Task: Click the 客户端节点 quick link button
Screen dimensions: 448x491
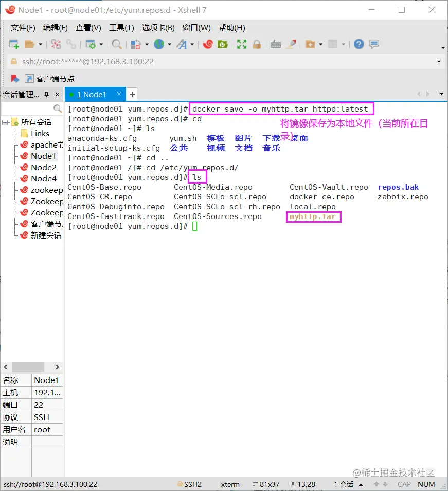Action: pos(50,79)
